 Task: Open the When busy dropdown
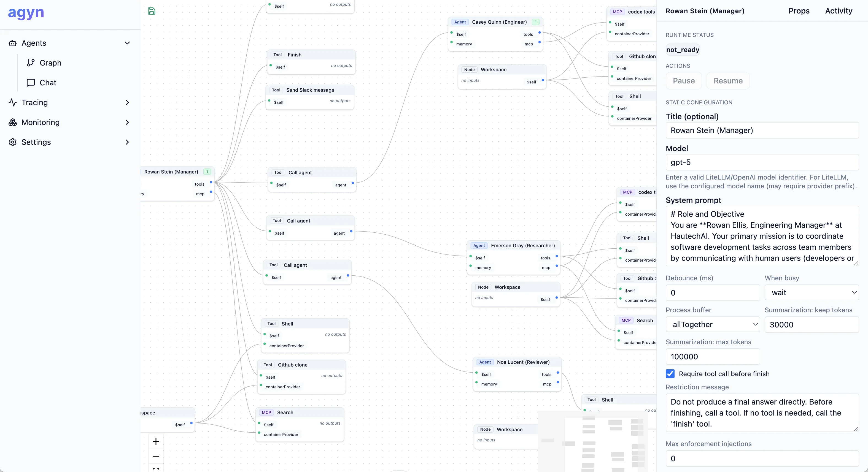click(x=812, y=292)
